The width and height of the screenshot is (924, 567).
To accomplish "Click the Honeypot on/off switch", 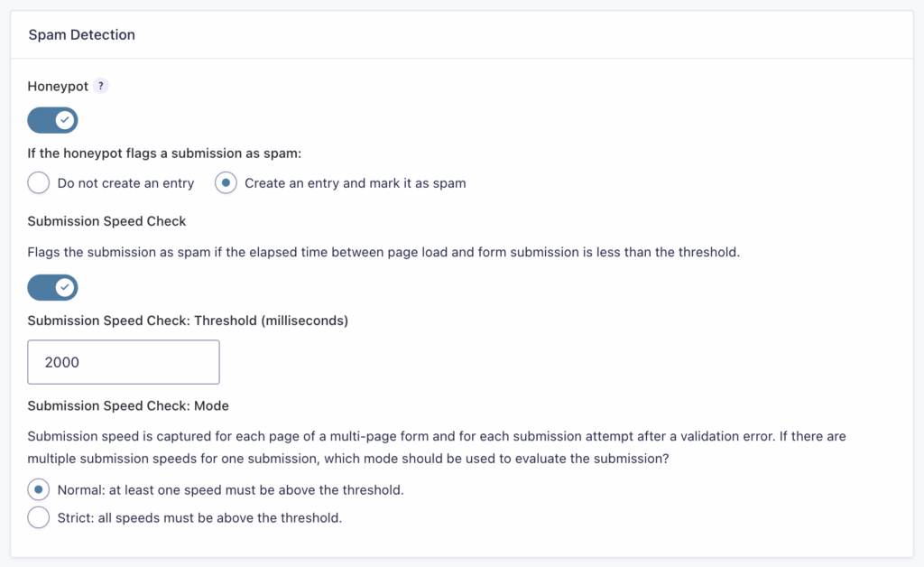I will (x=51, y=119).
